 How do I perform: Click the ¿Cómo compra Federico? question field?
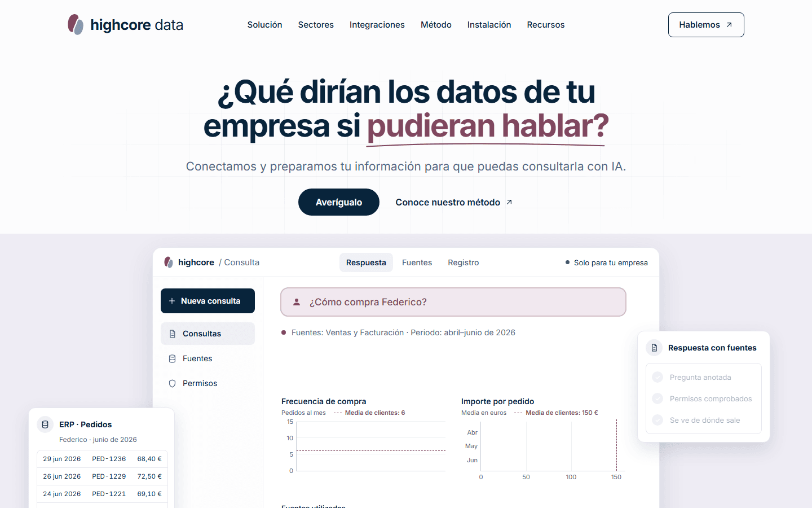point(453,302)
